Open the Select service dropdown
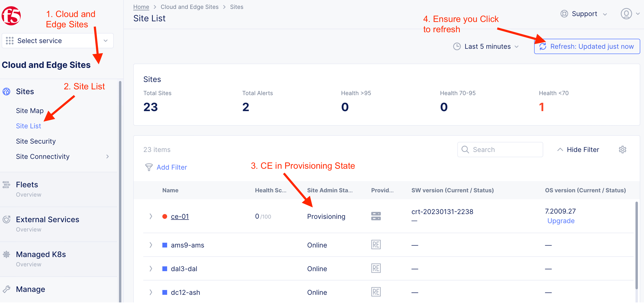 [57, 41]
